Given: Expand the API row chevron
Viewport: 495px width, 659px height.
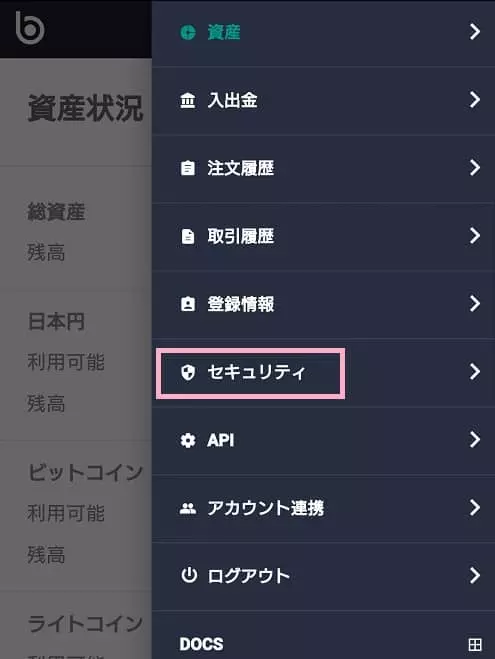Looking at the screenshot, I should [475, 440].
